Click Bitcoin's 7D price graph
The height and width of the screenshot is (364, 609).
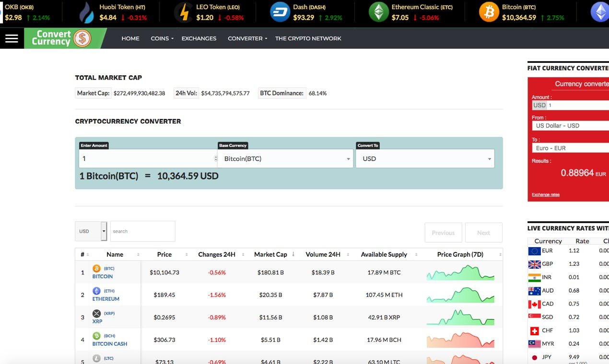pyautogui.click(x=460, y=273)
